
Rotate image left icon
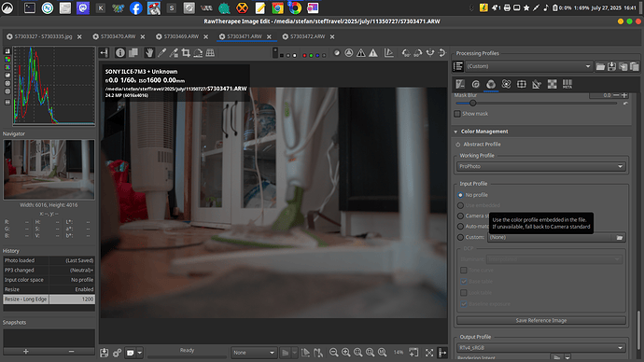pyautogui.click(x=406, y=53)
